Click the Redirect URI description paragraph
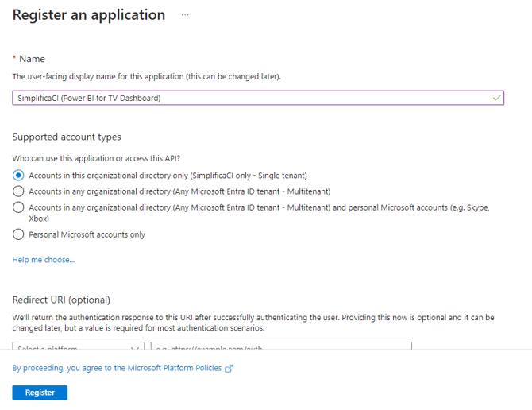 point(254,323)
